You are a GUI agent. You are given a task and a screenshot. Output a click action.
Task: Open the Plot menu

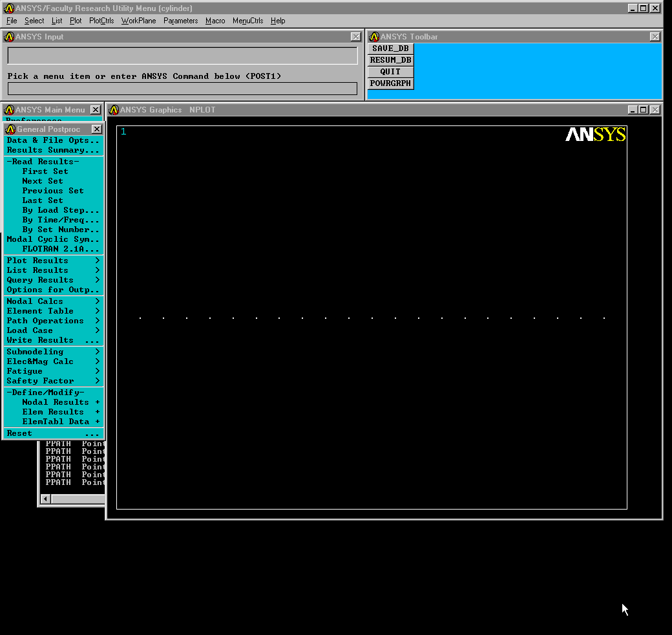click(76, 21)
